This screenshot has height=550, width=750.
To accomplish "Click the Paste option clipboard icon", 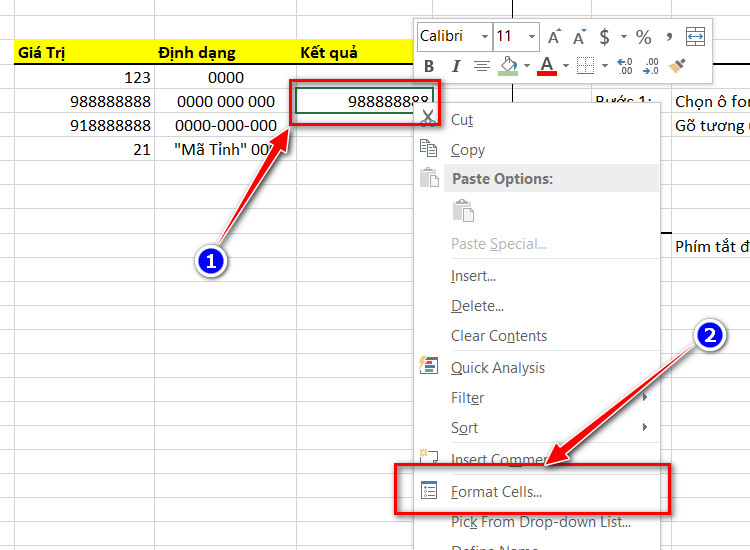I will [x=463, y=210].
